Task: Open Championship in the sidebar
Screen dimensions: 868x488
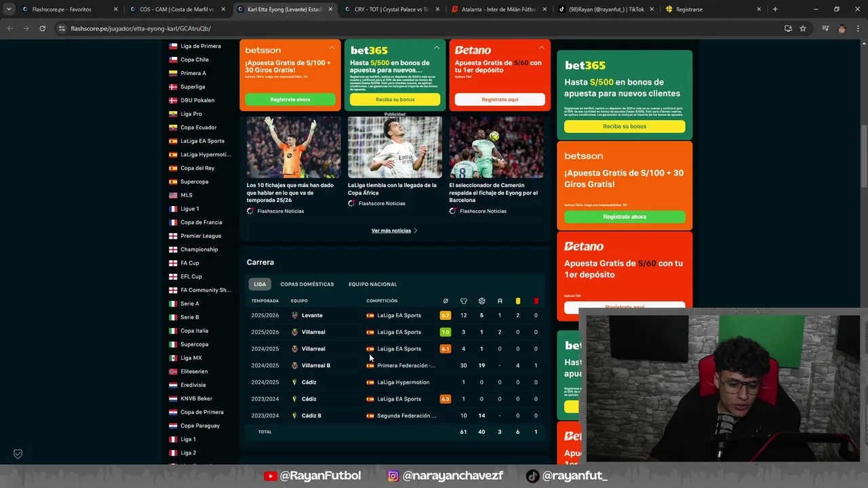Action: pyautogui.click(x=199, y=249)
